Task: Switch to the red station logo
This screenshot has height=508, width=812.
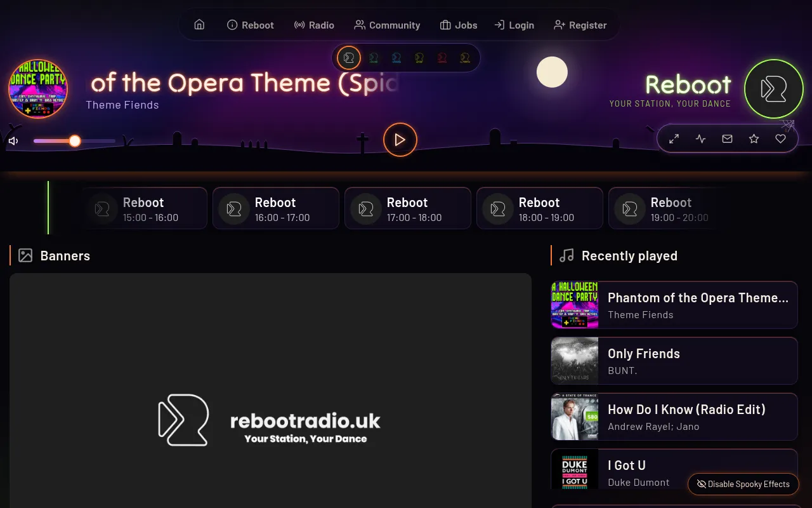Action: click(442, 58)
